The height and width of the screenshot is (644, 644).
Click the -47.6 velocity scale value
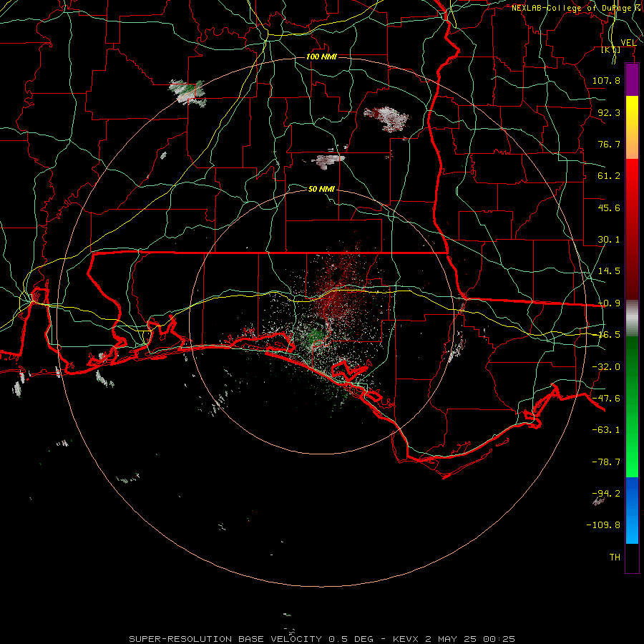pos(606,399)
